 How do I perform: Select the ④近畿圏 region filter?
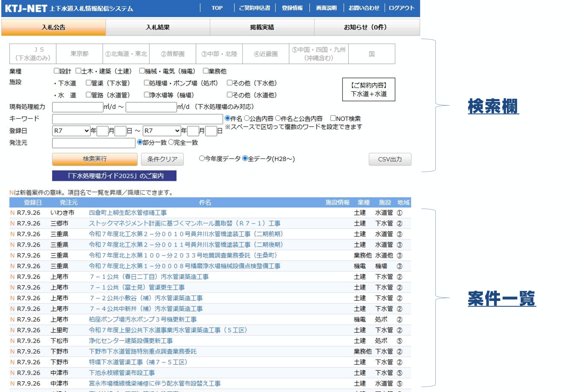pos(266,54)
